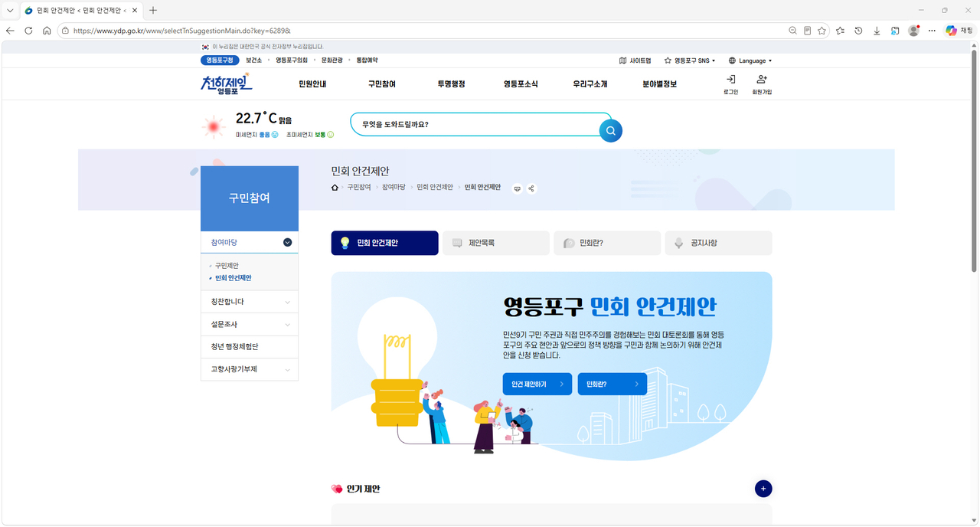This screenshot has width=980, height=527.
Task: Click the 회원가입 icon
Action: pos(762,80)
